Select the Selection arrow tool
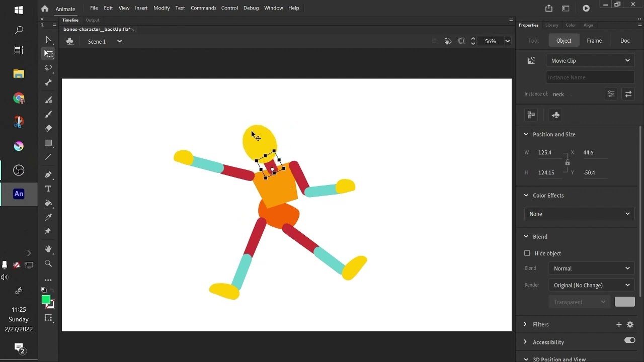Image resolution: width=644 pixels, height=362 pixels. 48,40
